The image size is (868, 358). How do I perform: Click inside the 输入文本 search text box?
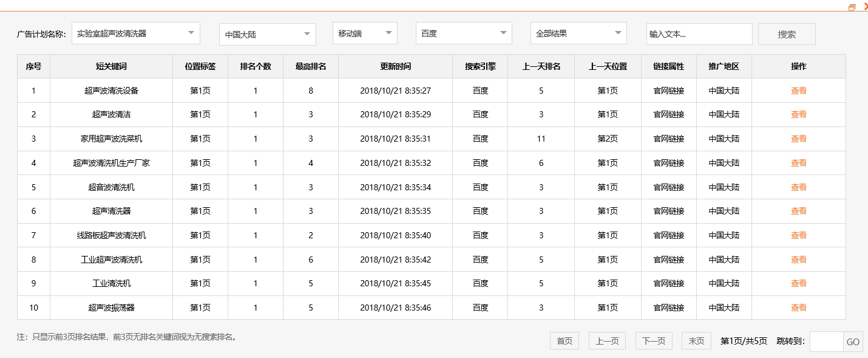click(699, 34)
